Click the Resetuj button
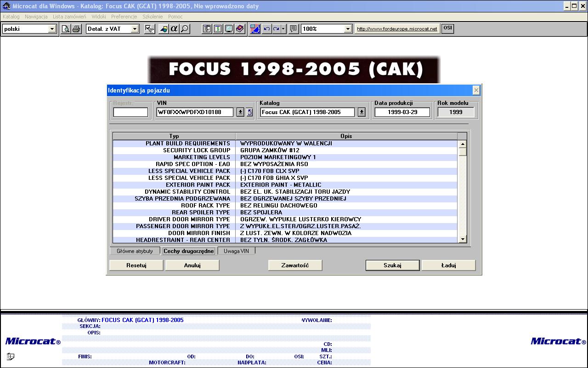 click(x=136, y=265)
